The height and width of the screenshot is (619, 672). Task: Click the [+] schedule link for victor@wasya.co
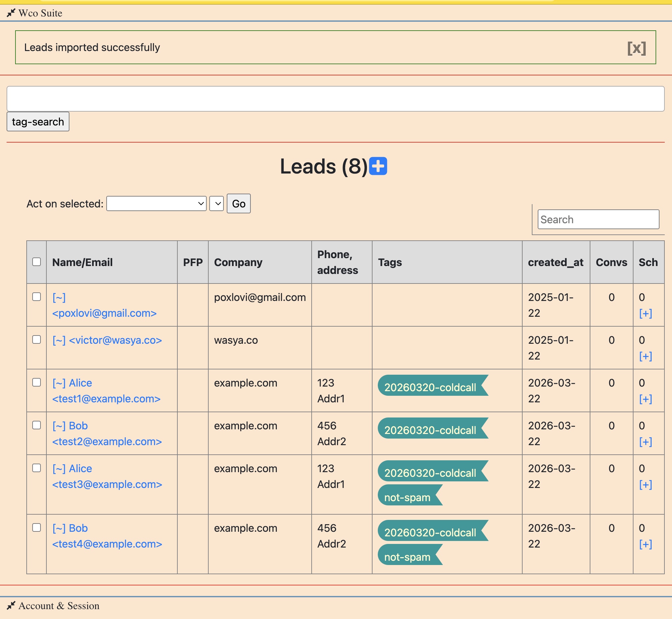645,356
